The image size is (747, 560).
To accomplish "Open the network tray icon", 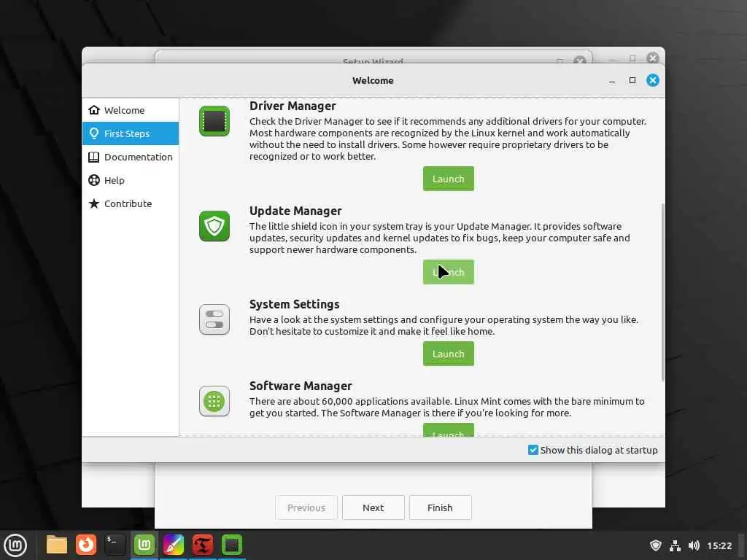I will [x=675, y=545].
